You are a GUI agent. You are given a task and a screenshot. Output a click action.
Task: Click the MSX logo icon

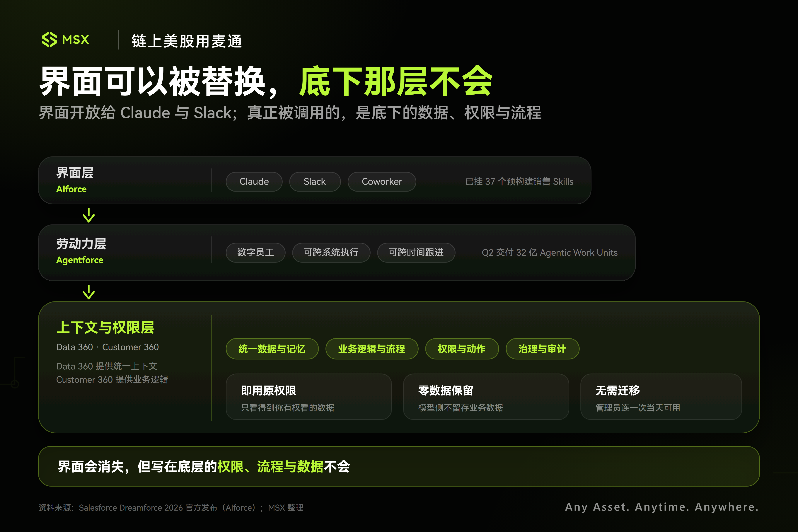49,40
